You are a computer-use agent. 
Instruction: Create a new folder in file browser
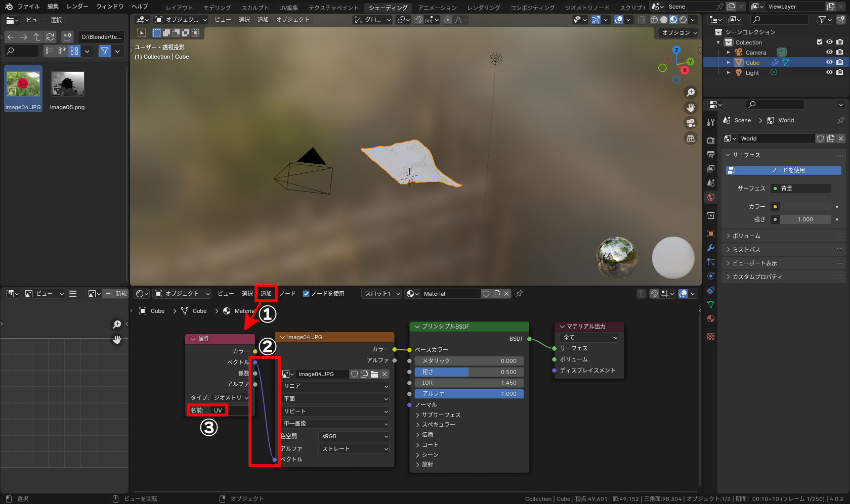coord(67,37)
